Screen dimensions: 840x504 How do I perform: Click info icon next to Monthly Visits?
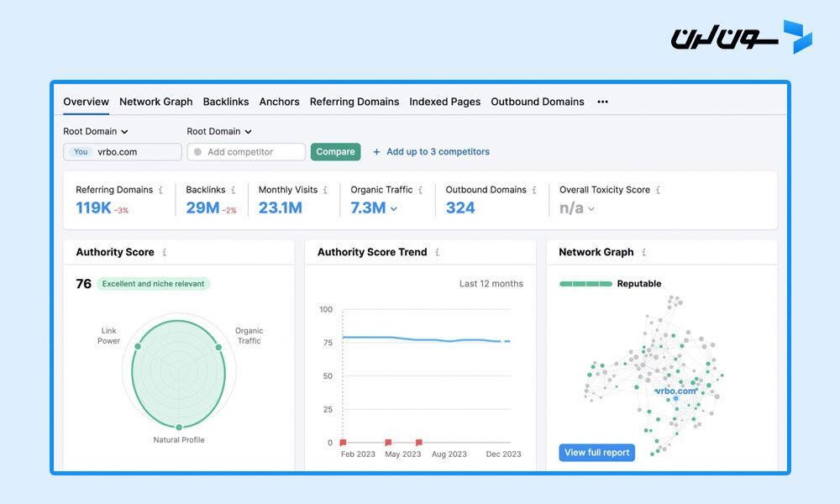(325, 190)
